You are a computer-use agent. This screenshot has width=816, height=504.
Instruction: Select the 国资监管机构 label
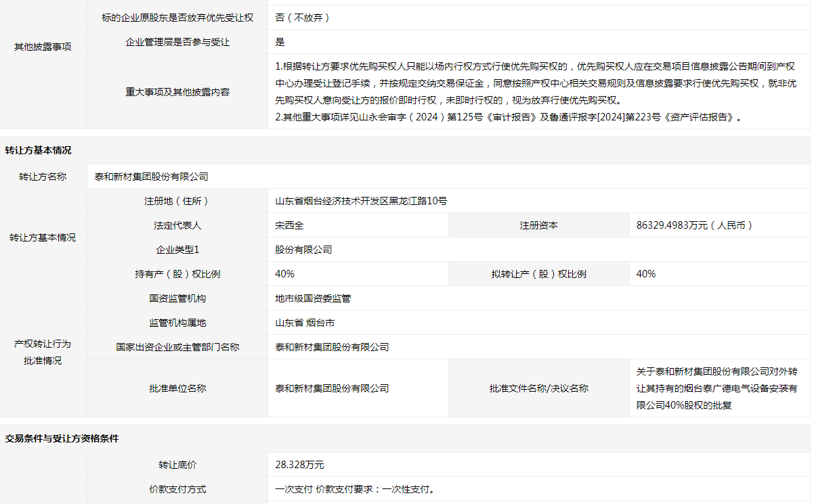[x=177, y=298]
